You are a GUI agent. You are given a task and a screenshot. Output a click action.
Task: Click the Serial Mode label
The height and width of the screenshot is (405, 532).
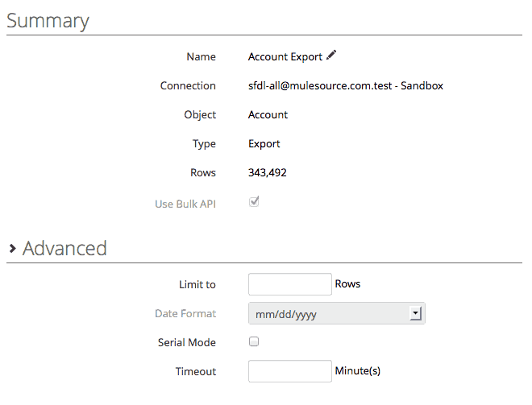point(186,342)
